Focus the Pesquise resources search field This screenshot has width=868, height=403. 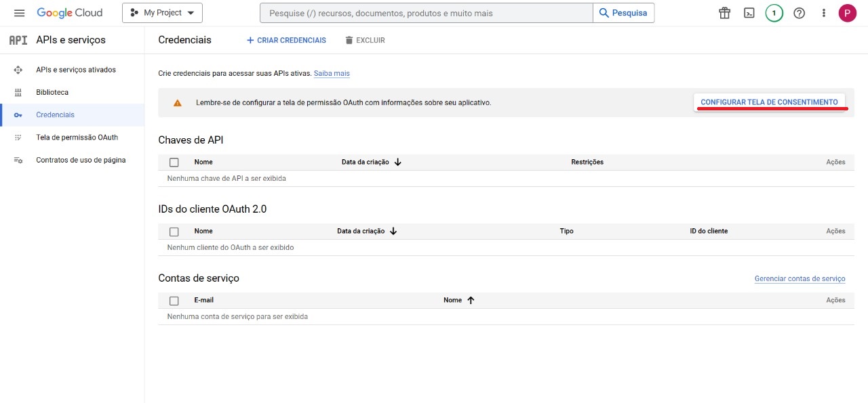coord(426,13)
